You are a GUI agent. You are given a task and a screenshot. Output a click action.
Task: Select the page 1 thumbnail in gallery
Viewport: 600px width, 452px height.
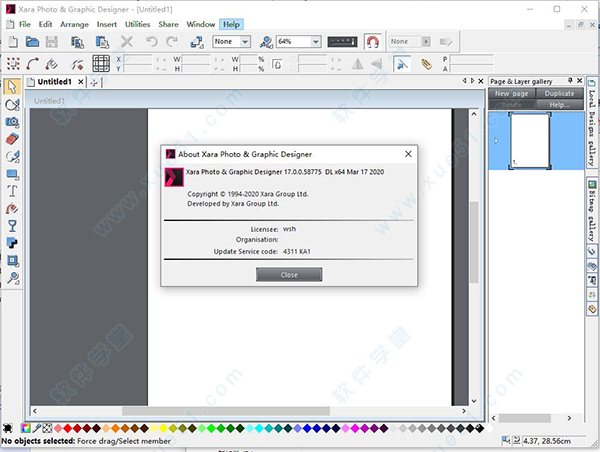[x=530, y=140]
